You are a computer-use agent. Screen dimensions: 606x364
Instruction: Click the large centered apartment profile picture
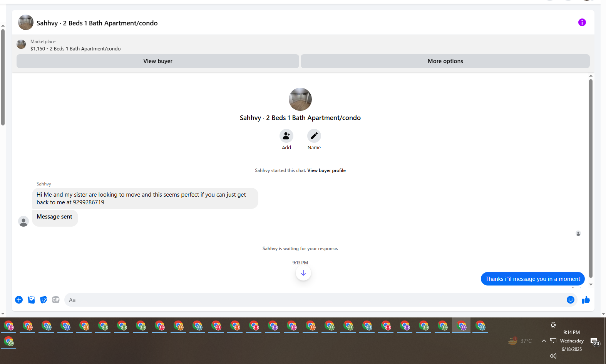click(300, 99)
